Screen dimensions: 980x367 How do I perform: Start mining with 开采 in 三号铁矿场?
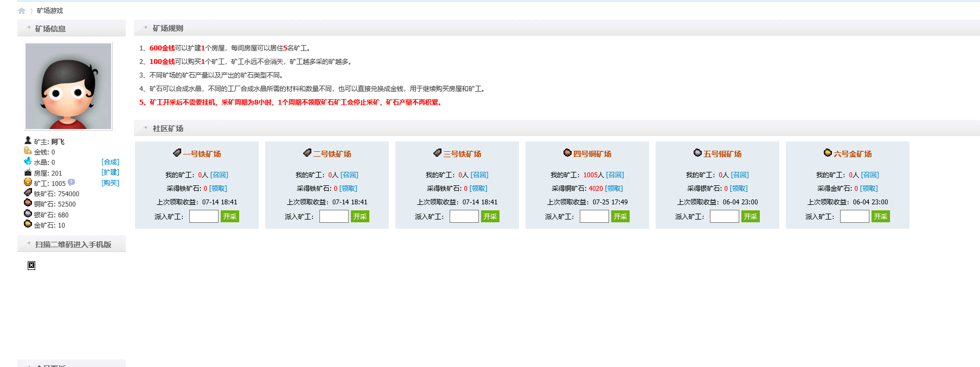490,216
